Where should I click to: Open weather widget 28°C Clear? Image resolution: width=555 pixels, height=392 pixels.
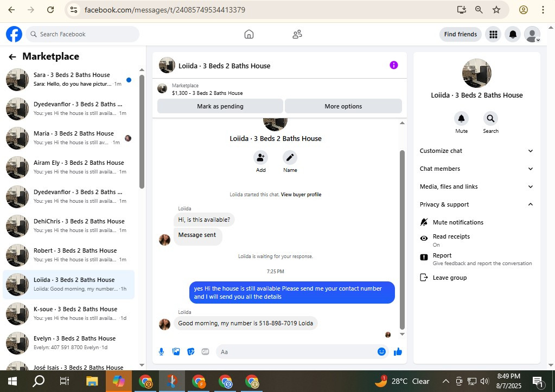click(403, 381)
